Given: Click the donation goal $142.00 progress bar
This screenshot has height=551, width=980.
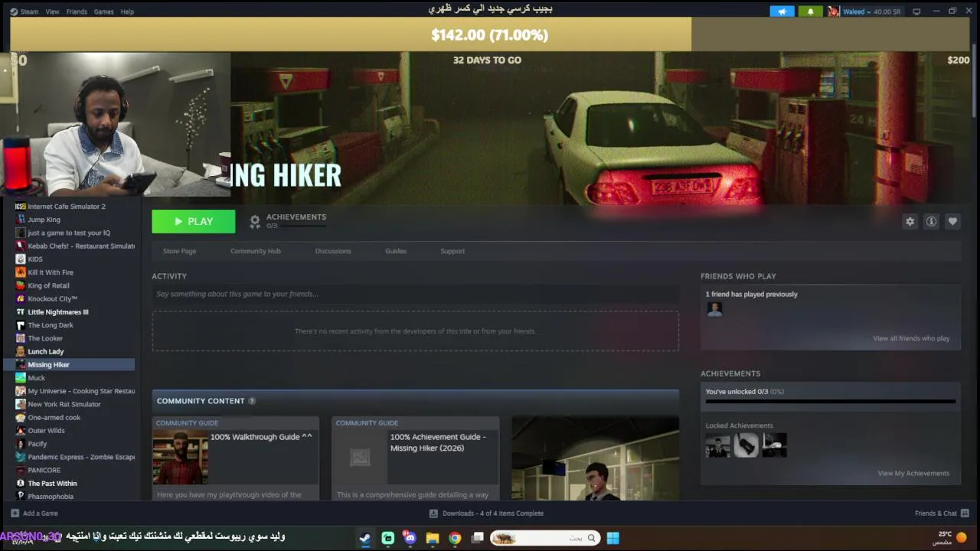Looking at the screenshot, I should pos(490,34).
